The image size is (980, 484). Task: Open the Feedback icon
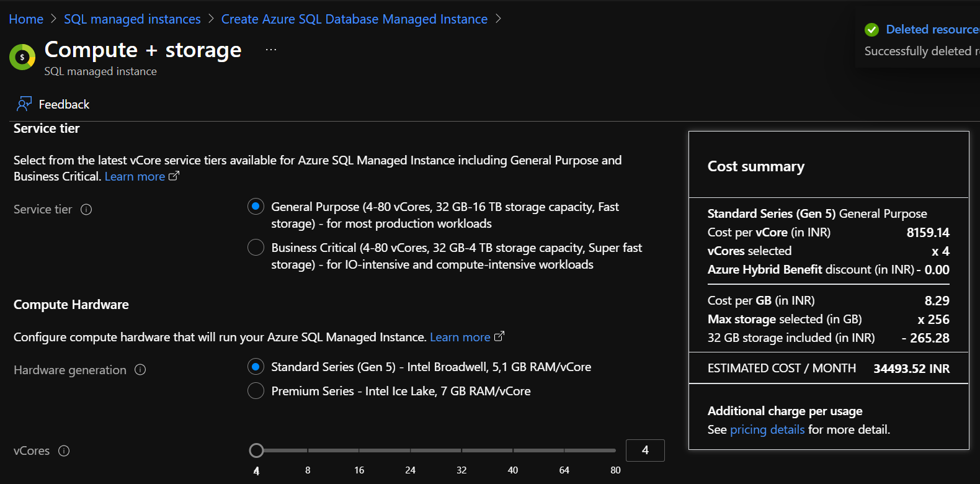24,104
